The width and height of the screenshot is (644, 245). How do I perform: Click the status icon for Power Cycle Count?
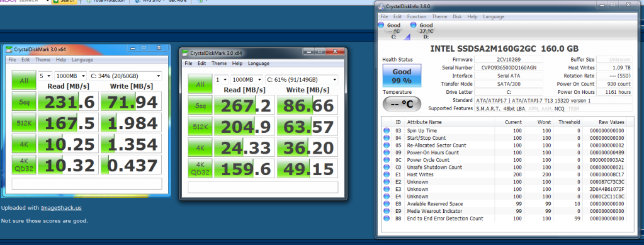click(x=387, y=160)
